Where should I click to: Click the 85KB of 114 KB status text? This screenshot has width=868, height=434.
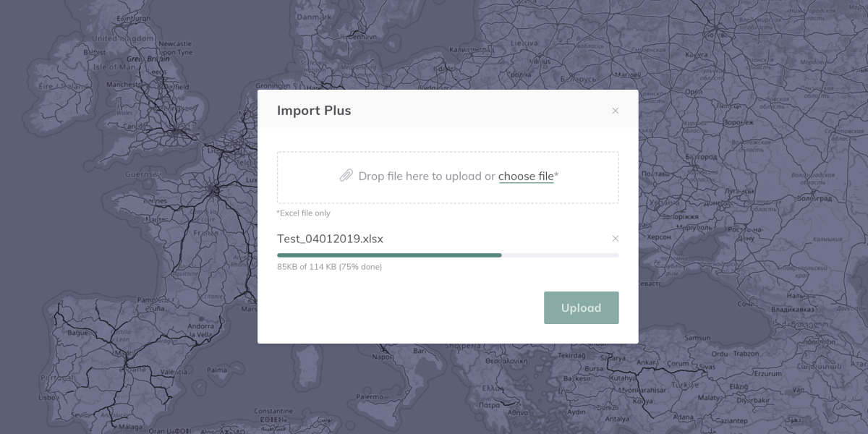[329, 267]
